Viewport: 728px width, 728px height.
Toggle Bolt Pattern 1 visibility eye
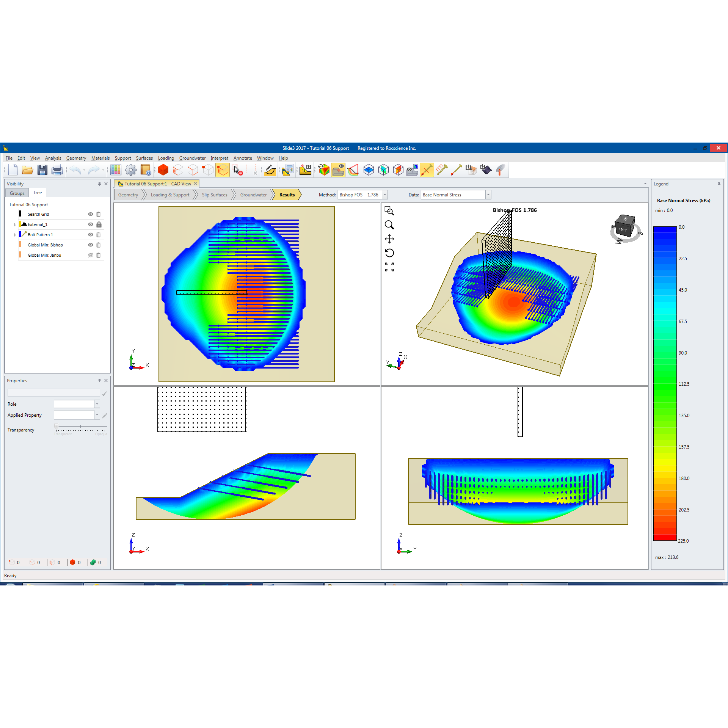[91, 235]
